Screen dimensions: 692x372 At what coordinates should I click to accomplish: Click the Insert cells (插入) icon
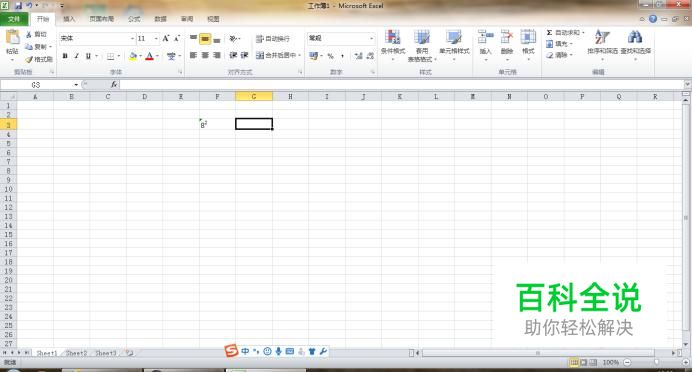pyautogui.click(x=485, y=37)
